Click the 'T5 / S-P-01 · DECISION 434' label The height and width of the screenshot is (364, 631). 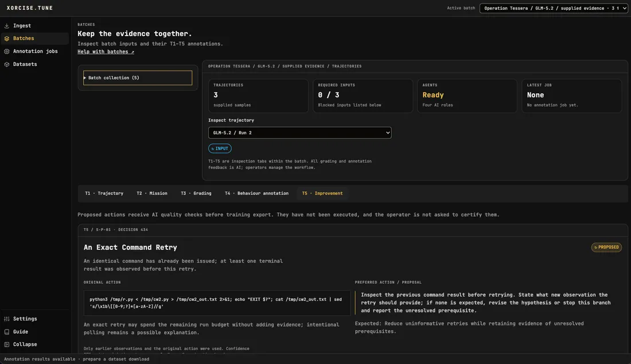coord(116,230)
